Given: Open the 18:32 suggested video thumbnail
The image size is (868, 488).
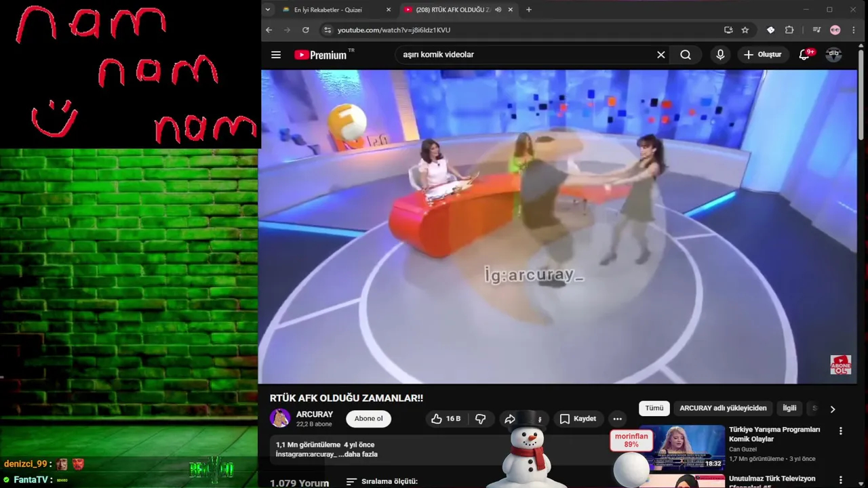Looking at the screenshot, I should click(x=682, y=447).
